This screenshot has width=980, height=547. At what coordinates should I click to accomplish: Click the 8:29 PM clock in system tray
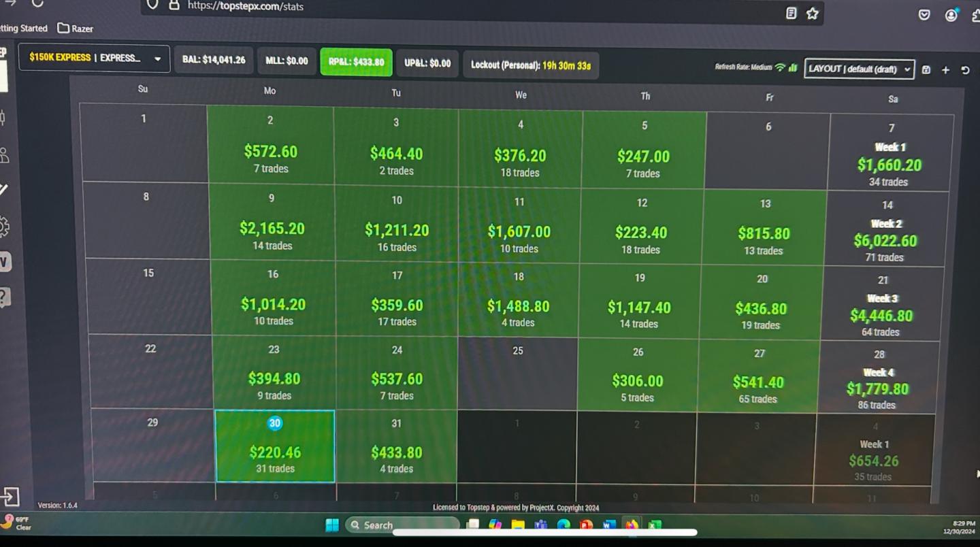click(960, 527)
